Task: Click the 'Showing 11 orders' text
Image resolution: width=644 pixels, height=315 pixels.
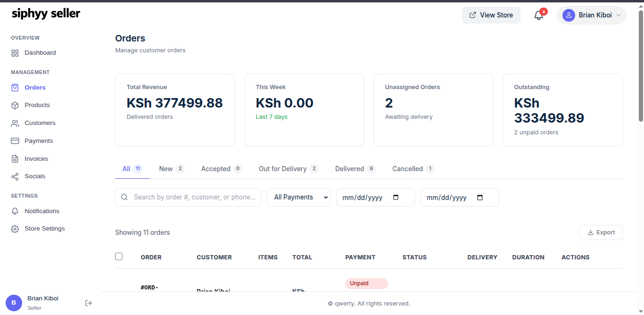Action: click(x=142, y=232)
